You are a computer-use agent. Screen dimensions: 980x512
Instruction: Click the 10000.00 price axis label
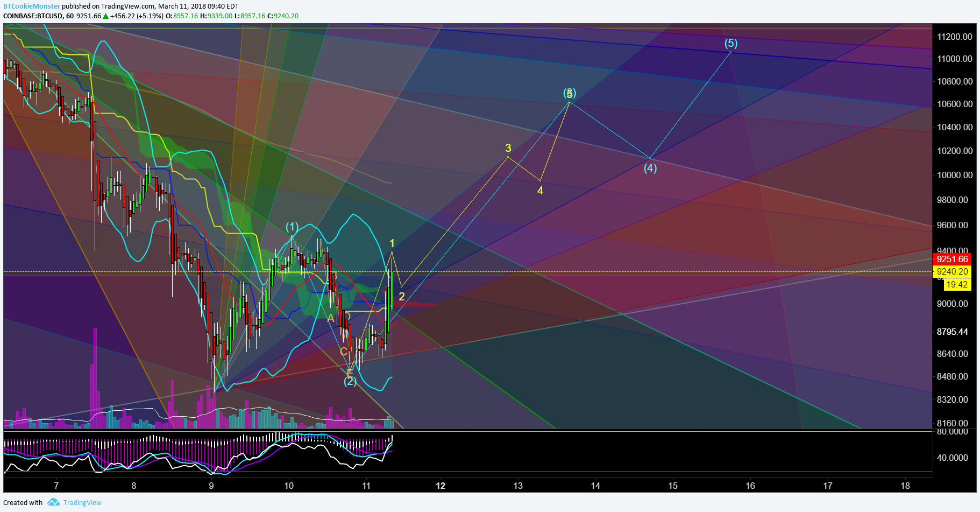tap(955, 175)
